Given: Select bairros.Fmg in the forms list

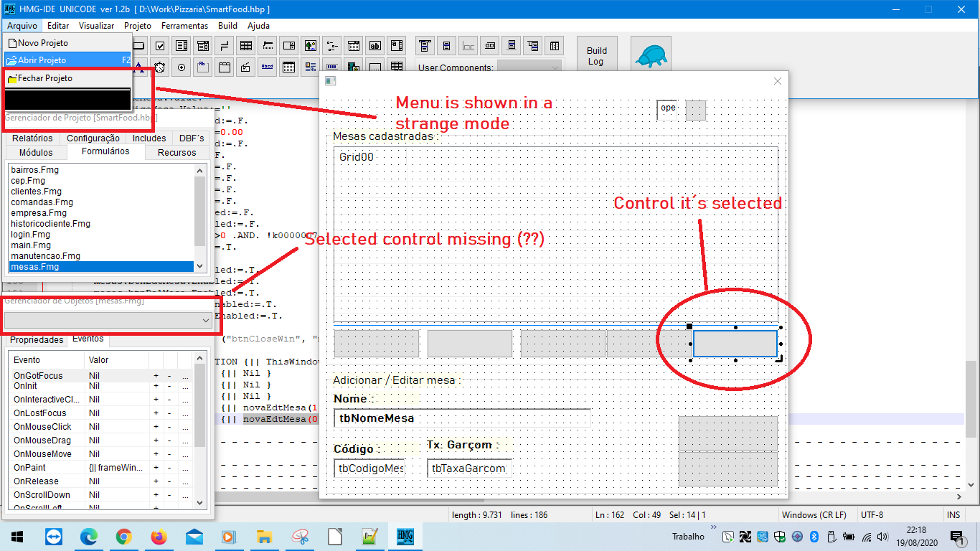Looking at the screenshot, I should pos(102,170).
